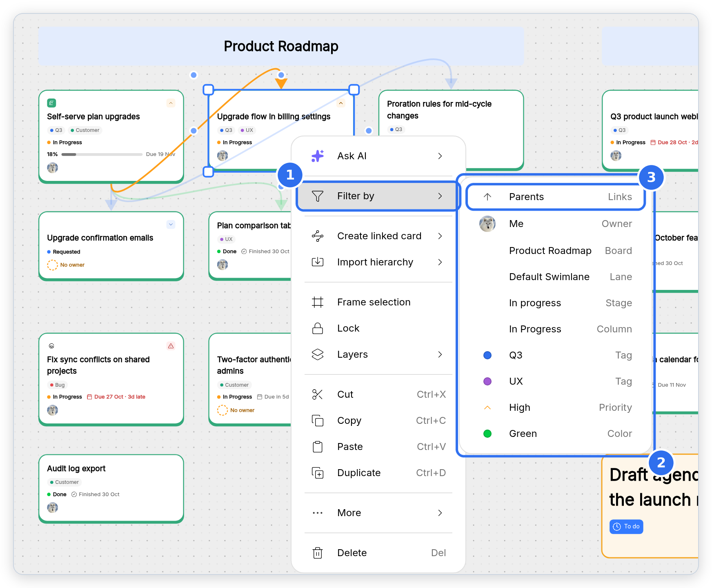712x588 pixels.
Task: Click the More ellipsis icon
Action: click(x=318, y=513)
